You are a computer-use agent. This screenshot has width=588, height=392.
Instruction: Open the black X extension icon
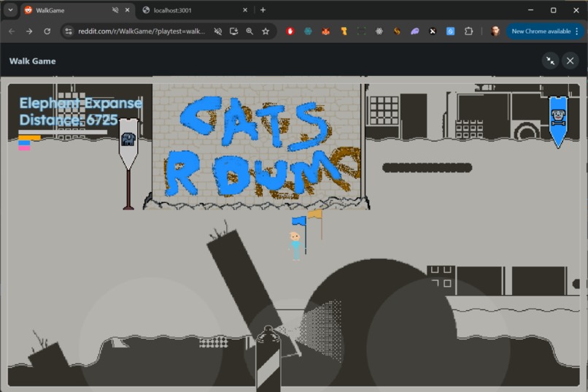tap(433, 31)
